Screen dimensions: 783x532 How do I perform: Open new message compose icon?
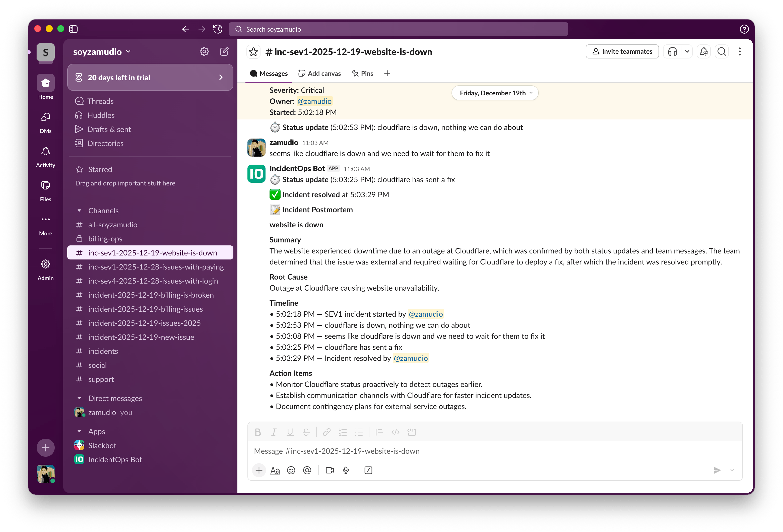224,51
